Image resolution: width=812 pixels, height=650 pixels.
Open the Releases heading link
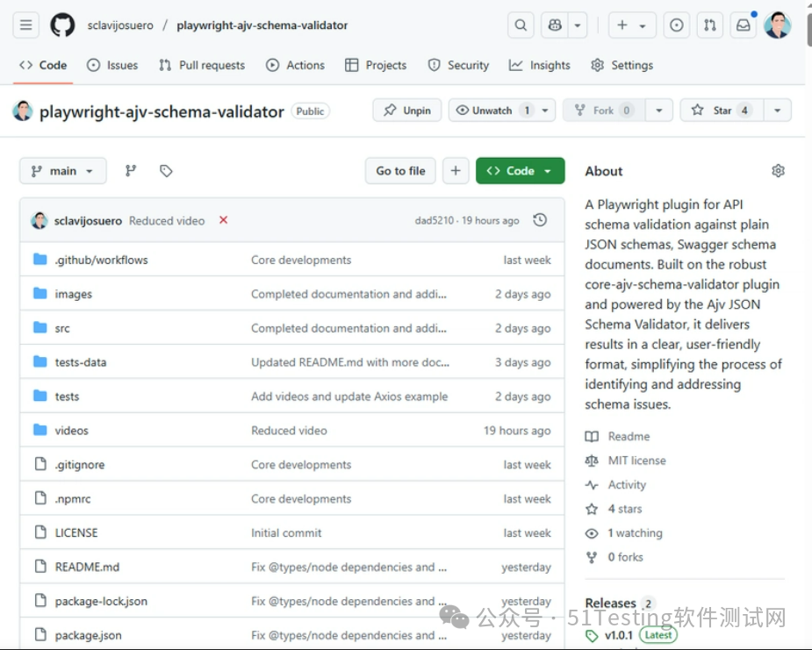tap(611, 603)
